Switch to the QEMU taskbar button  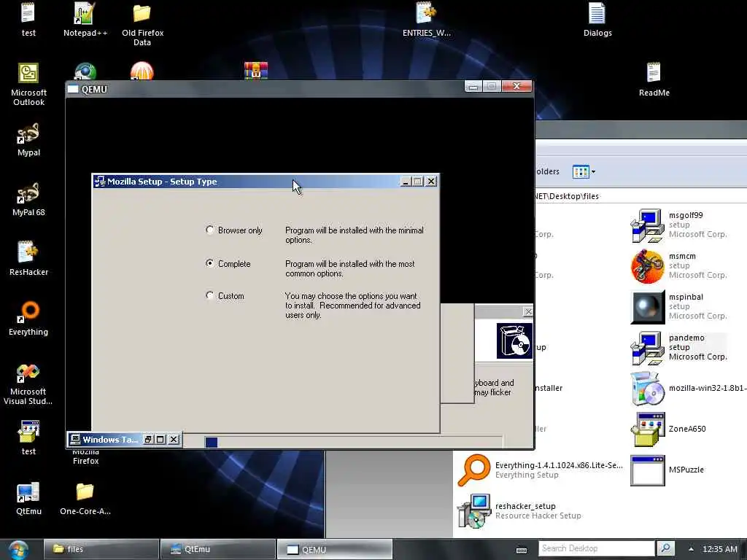pyautogui.click(x=334, y=549)
